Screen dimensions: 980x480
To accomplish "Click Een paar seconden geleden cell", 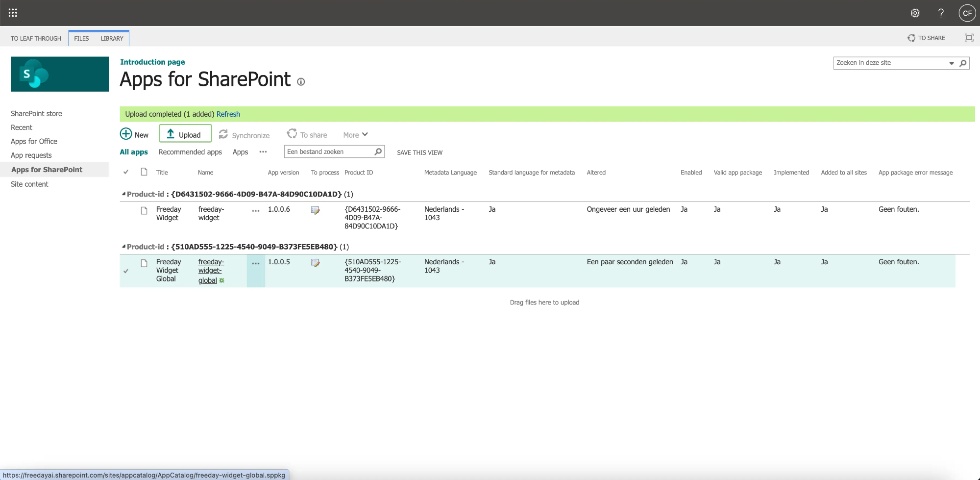I will [x=630, y=262].
